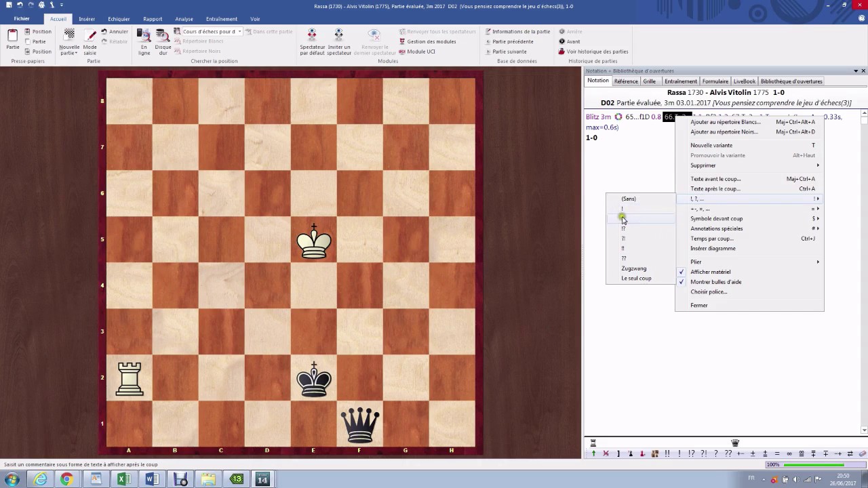Viewport: 868px width, 488px height.
Task: Click Informations de la partie button
Action: 517,31
